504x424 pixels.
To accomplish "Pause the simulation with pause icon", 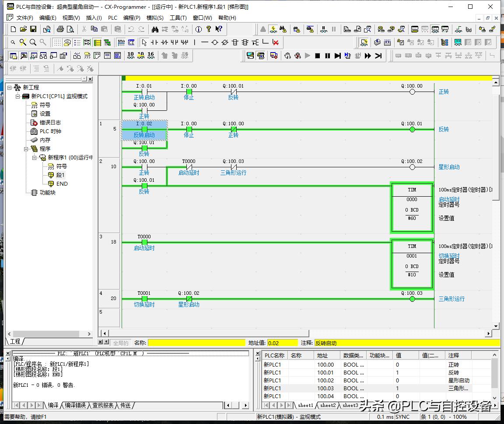I will click(327, 56).
